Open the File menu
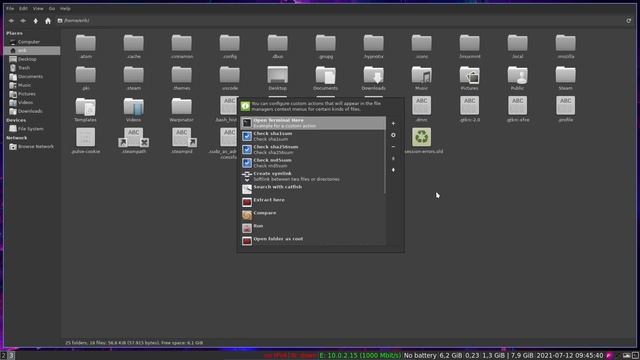640x360 pixels. [x=10, y=9]
